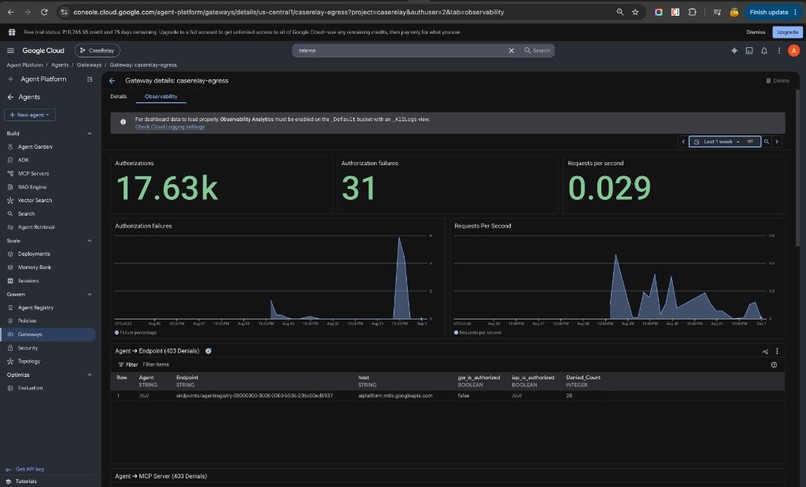806x487 pixels.
Task: Open Agent Registry in sidebar
Action: [35, 308]
